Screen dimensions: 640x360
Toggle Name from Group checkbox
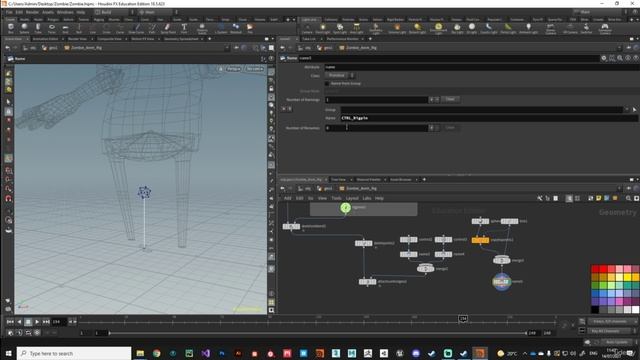coord(327,83)
